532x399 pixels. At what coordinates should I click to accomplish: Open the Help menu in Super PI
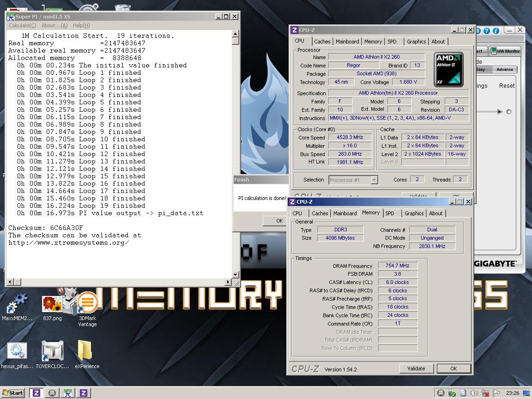[81, 25]
